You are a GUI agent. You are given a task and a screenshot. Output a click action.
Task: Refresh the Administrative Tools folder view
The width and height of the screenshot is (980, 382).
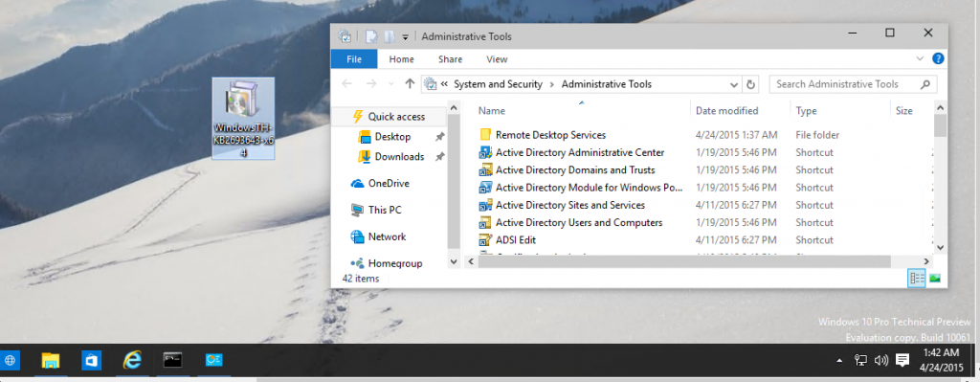750,84
